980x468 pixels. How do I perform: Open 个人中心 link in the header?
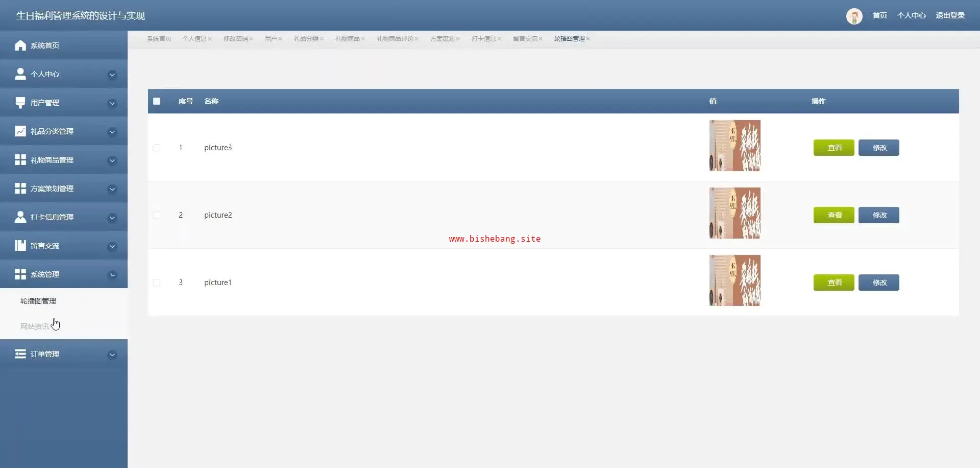[912, 16]
